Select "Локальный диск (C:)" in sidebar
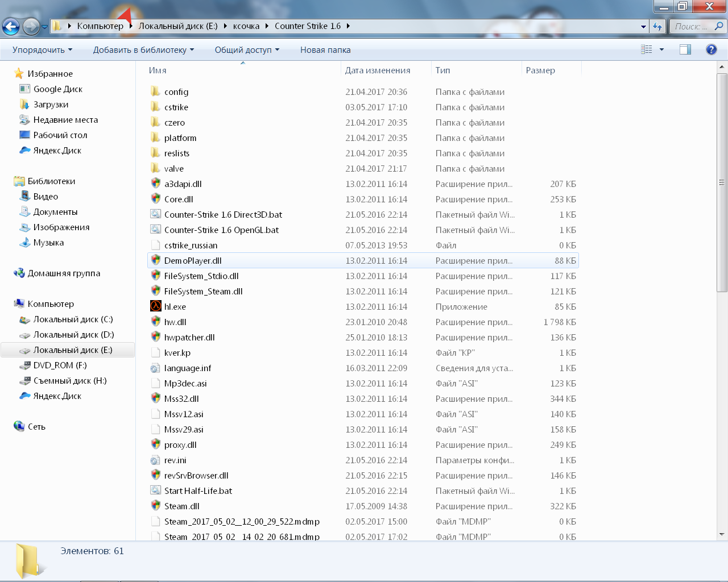This screenshot has width=728, height=582. click(x=73, y=319)
